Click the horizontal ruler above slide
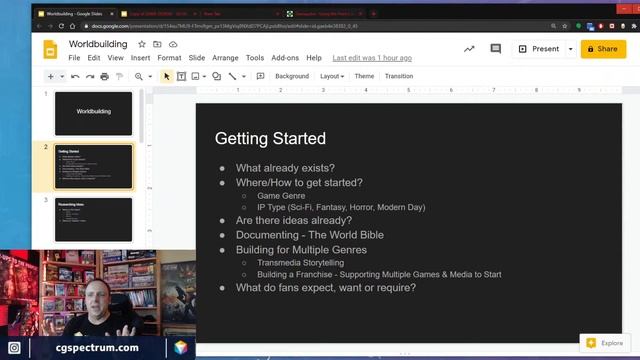 click(409, 90)
